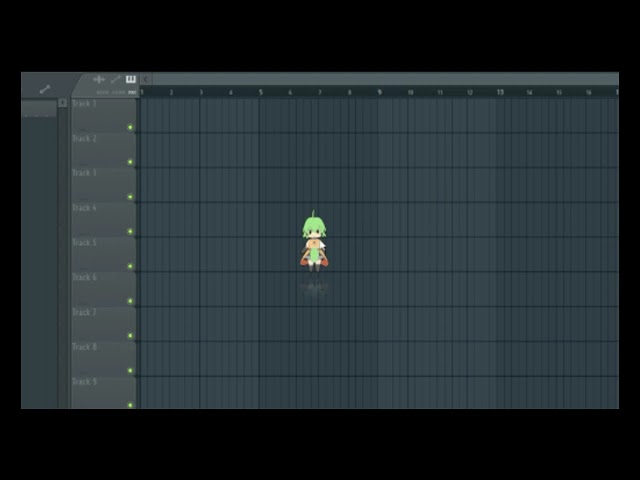The image size is (640, 480).
Task: Select the Track 5 header
Action: [x=104, y=254]
